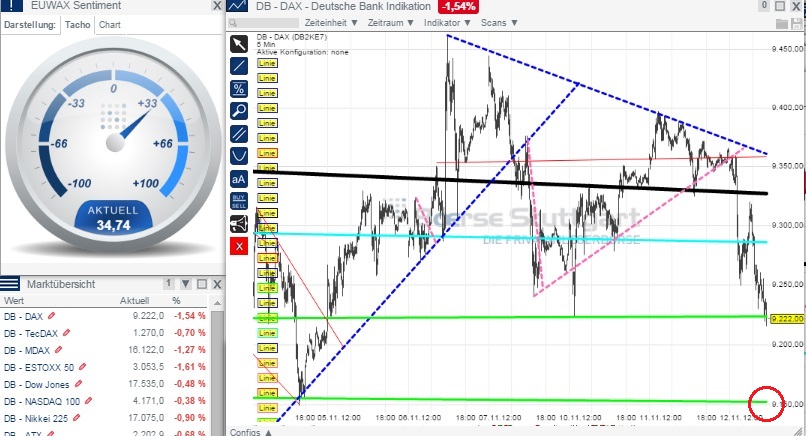Image resolution: width=806 pixels, height=436 pixels.
Task: Click the 'DB - DAX (DB2KE7)' chart label
Action: click(291, 37)
